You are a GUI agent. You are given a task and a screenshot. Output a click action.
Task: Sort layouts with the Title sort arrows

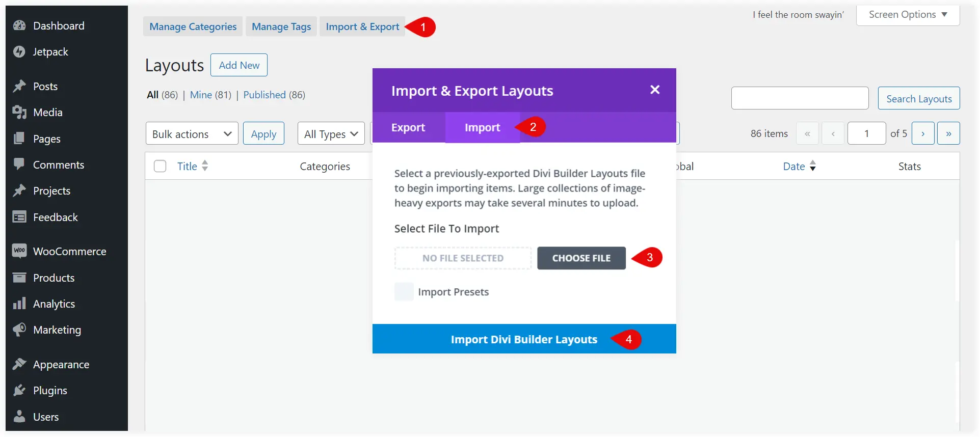tap(205, 166)
